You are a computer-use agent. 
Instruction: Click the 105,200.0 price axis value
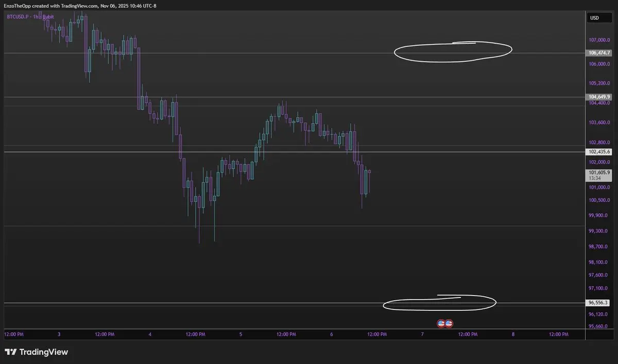(599, 83)
